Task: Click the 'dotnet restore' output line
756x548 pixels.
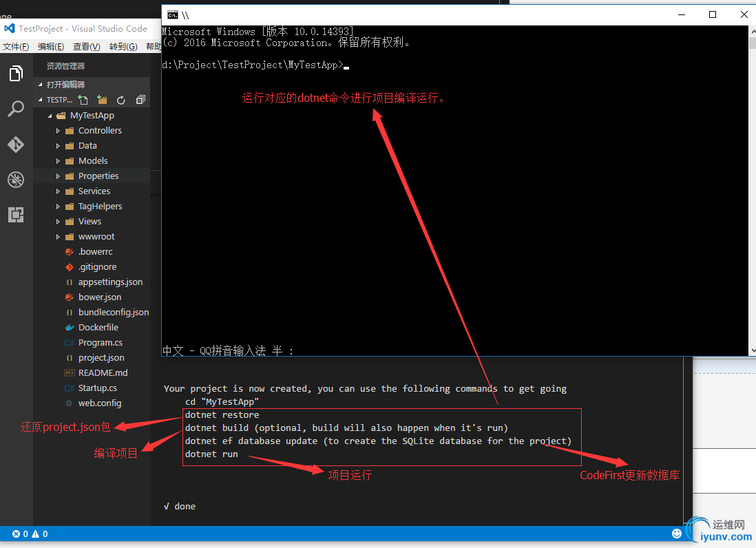Action: [222, 414]
